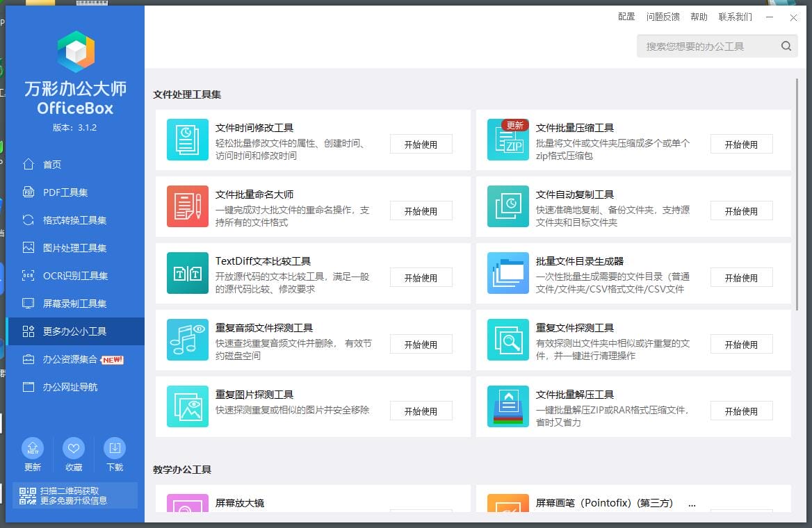Go to 图片处理工具集
The width and height of the screenshot is (812, 528).
(75, 248)
